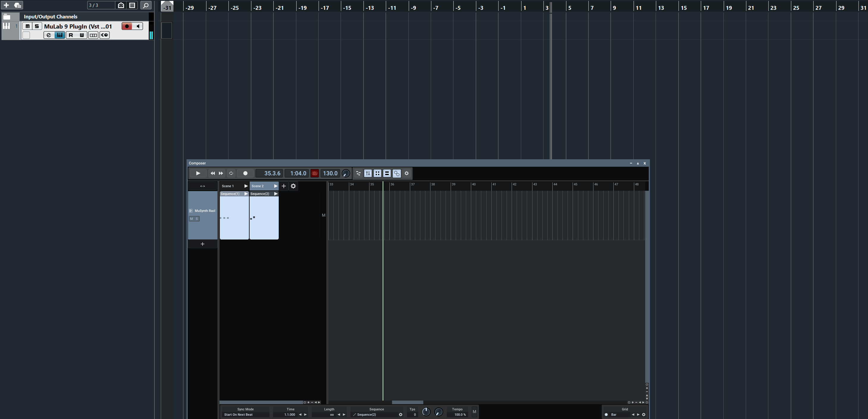Click the timeline horizontal scrollbar thumb

408,402
